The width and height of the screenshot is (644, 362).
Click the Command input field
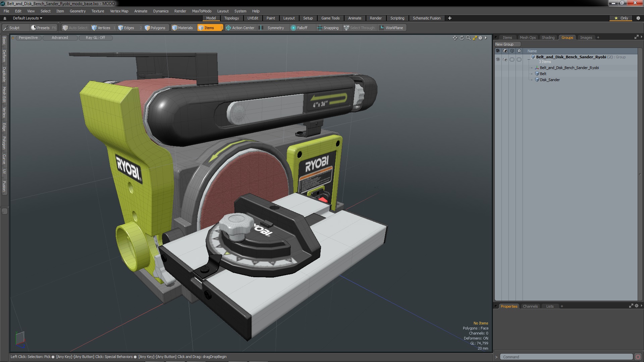click(566, 357)
